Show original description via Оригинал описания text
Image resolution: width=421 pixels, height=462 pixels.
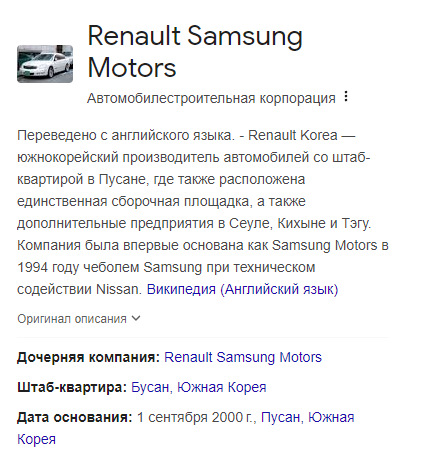(x=72, y=319)
